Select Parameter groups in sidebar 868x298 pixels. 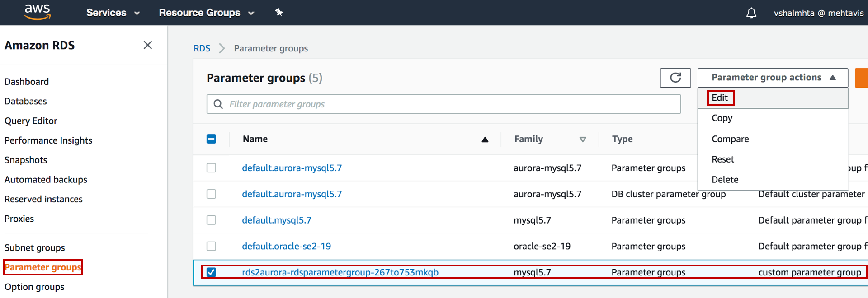pos(43,267)
